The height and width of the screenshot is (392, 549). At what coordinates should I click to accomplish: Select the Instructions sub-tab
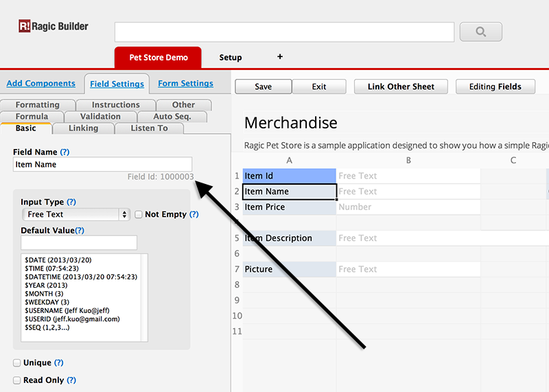click(x=115, y=105)
